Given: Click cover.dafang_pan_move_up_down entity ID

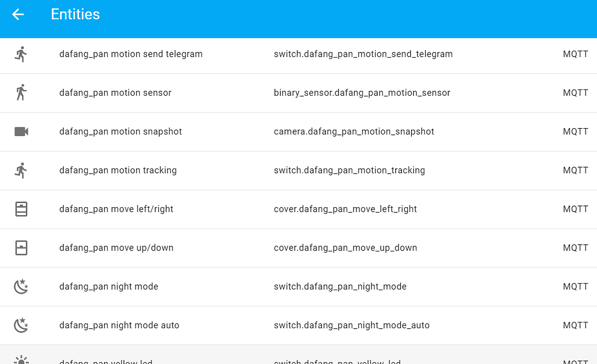Looking at the screenshot, I should (x=345, y=247).
